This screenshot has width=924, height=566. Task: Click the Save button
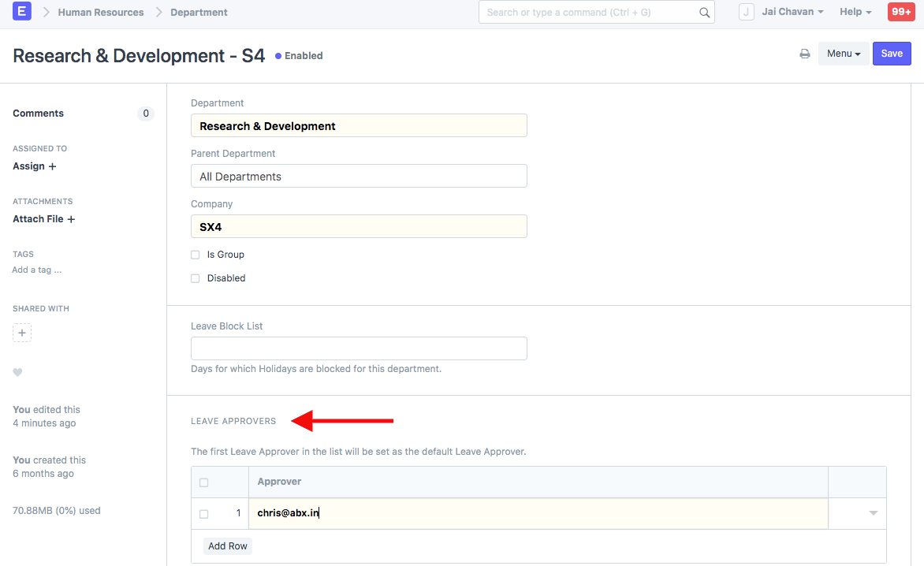coord(892,54)
